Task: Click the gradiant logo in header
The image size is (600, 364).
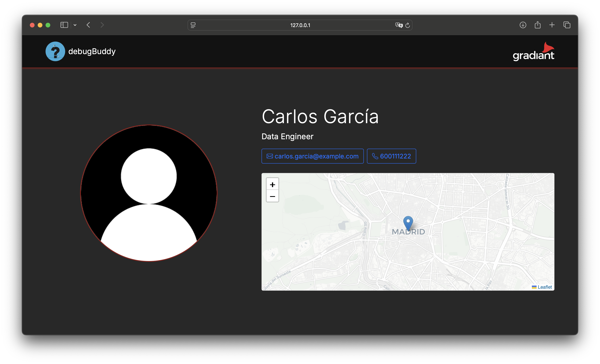Action: coord(533,52)
